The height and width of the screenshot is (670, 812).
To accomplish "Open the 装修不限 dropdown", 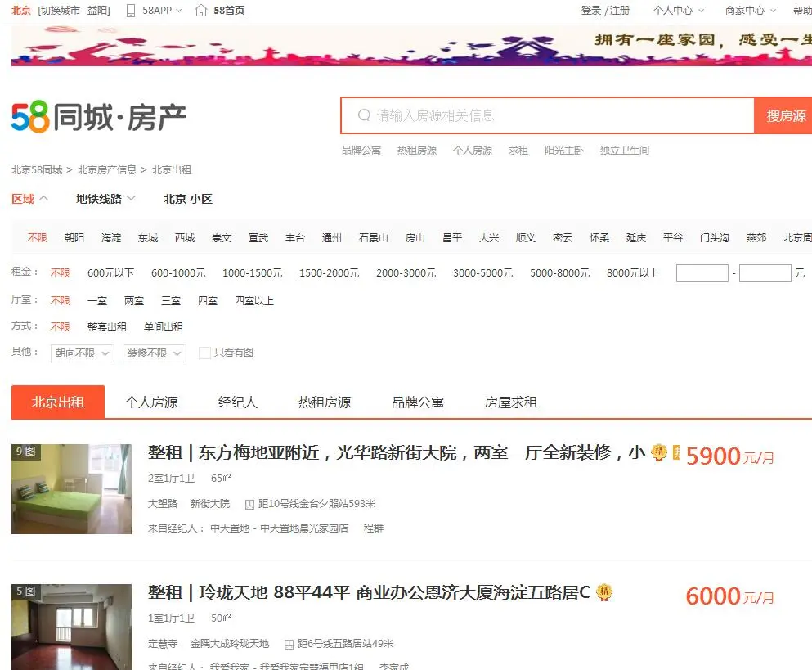I will (x=155, y=353).
